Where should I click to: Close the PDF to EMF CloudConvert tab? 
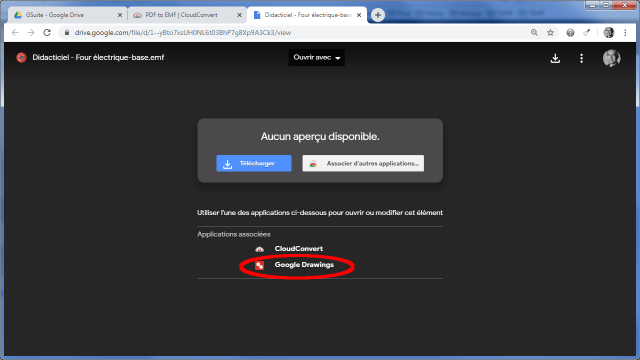click(239, 15)
